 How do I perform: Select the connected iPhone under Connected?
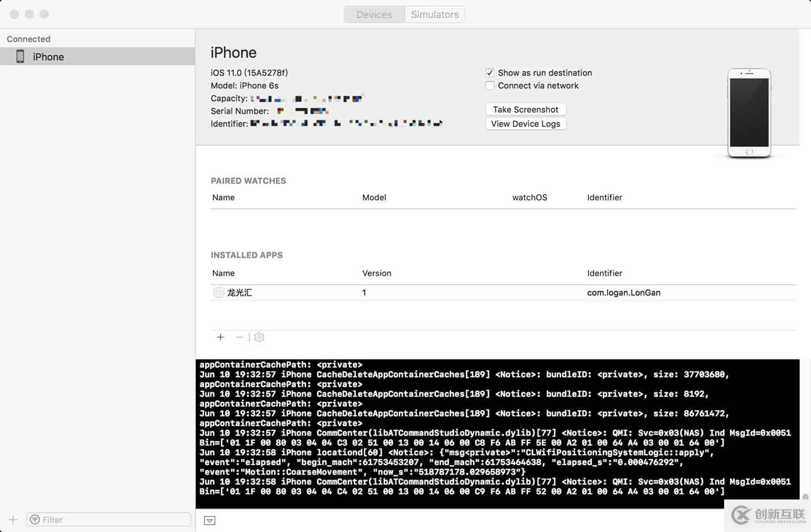pos(48,56)
